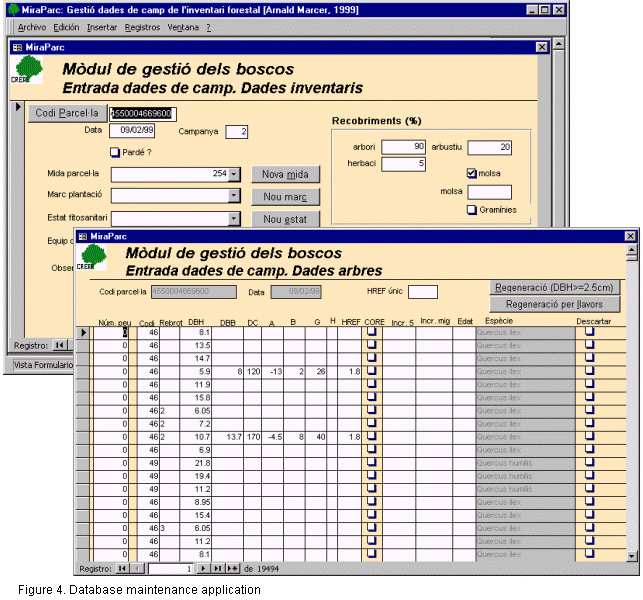Screen dimensions: 643x600
Task: Toggle the Pardé checkbox
Action: point(114,152)
